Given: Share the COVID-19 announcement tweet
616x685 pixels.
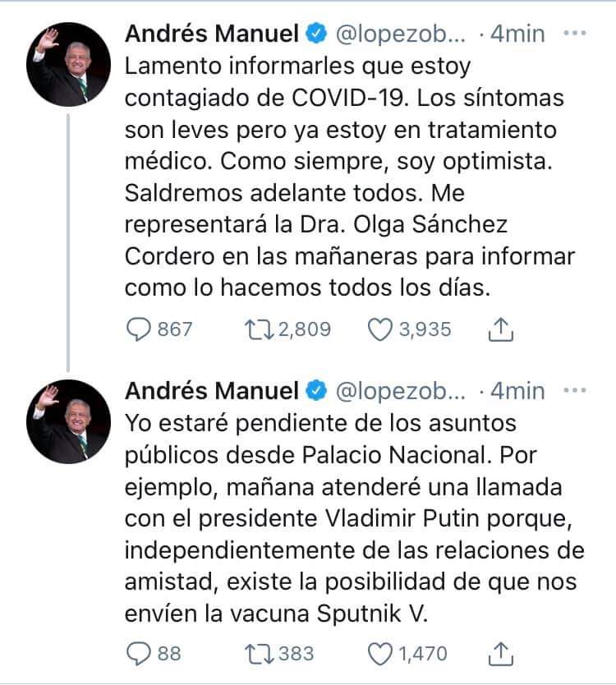Looking at the screenshot, I should point(500,329).
